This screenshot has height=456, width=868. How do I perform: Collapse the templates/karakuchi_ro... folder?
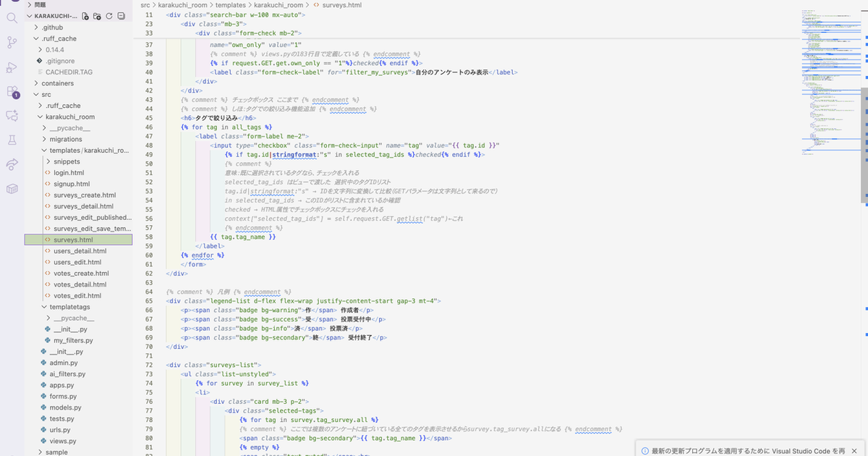coord(44,151)
